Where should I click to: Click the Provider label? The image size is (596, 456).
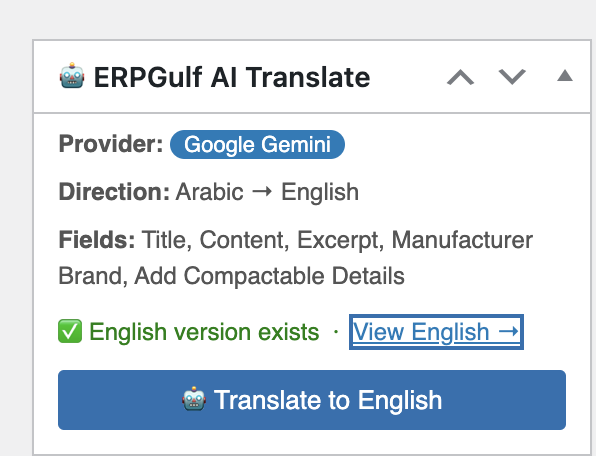tap(111, 144)
